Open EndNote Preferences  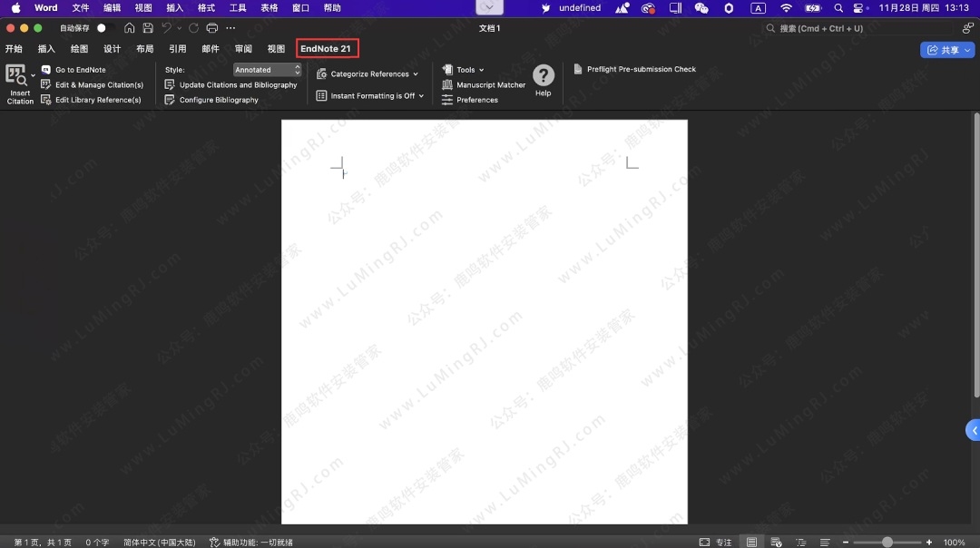click(477, 100)
